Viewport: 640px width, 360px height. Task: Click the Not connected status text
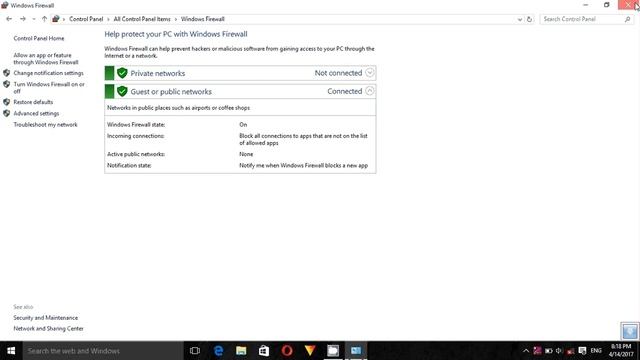(338, 73)
